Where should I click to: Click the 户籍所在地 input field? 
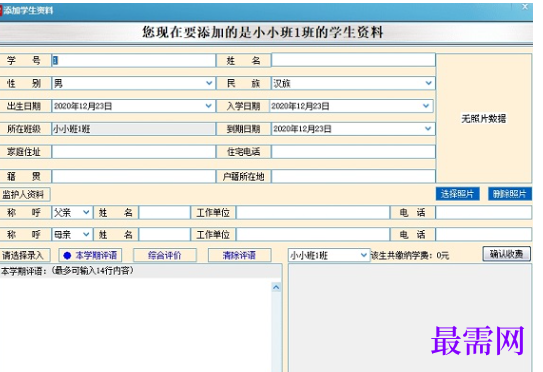(x=353, y=176)
